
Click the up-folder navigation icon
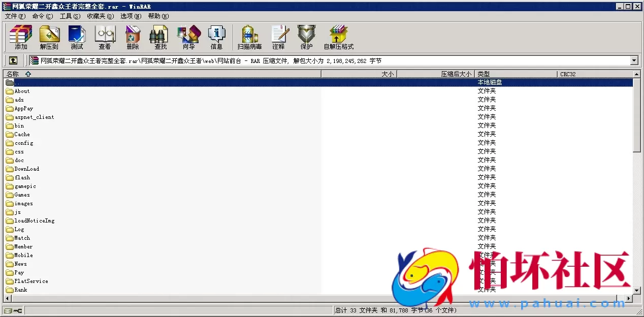coord(13,60)
